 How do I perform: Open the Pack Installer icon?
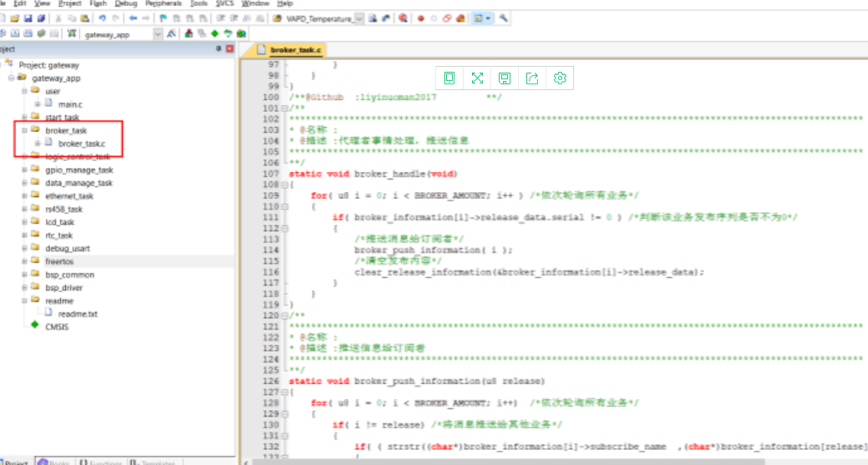point(241,33)
